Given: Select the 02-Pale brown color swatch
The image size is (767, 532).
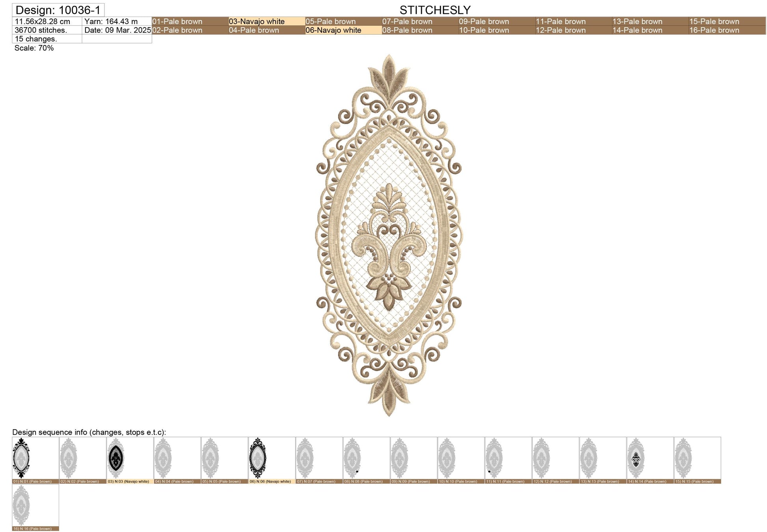Looking at the screenshot, I should pyautogui.click(x=190, y=30).
